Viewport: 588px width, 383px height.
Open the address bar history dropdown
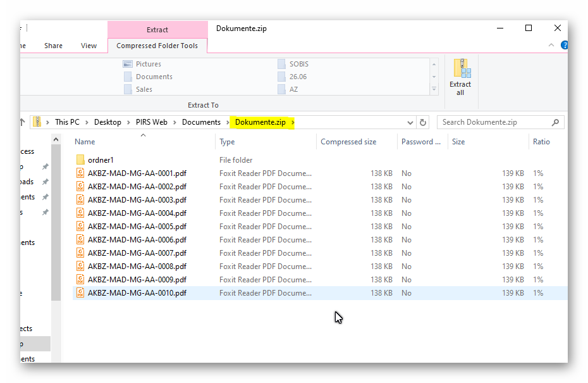pyautogui.click(x=410, y=122)
